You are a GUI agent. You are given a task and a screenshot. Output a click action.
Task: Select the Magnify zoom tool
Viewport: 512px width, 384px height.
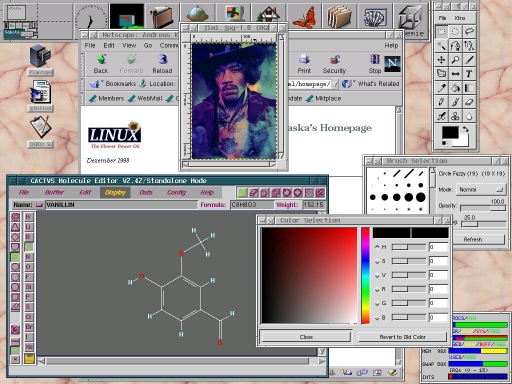click(455, 60)
